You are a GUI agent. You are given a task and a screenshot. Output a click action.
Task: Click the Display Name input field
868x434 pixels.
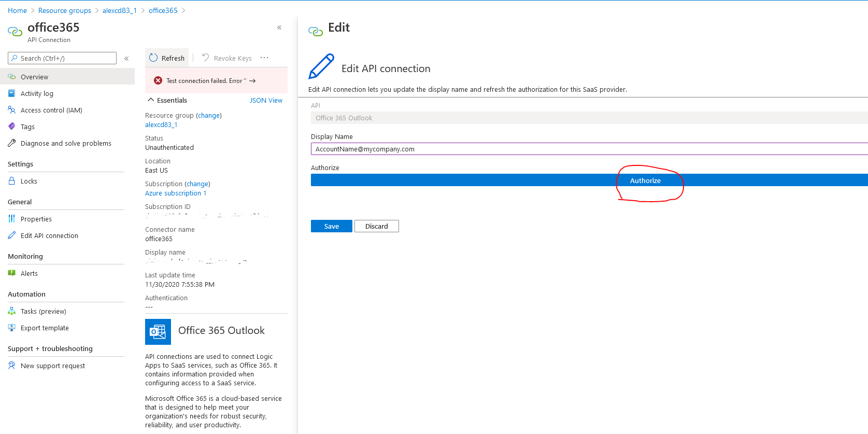coord(589,149)
